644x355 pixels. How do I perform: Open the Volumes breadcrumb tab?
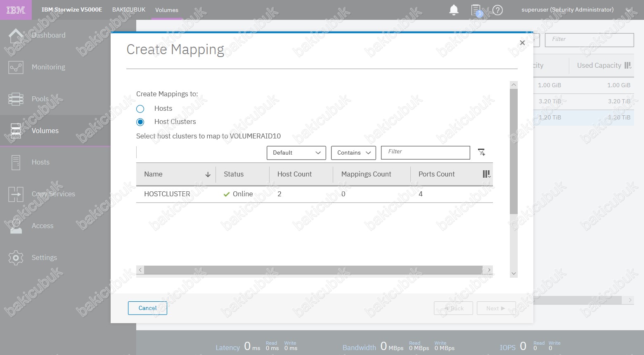[167, 10]
